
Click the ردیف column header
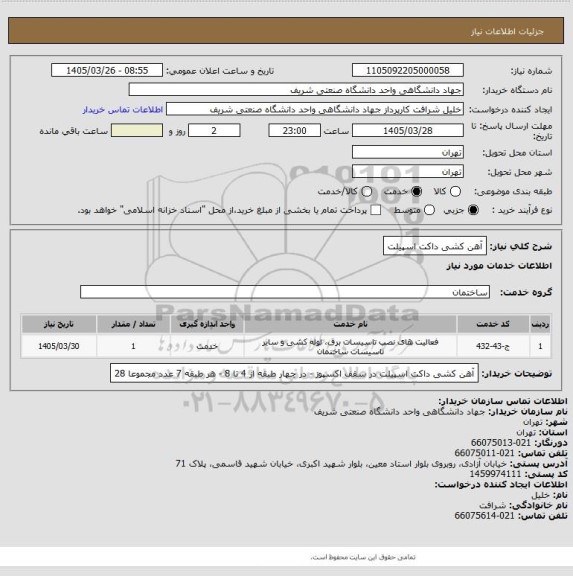[540, 324]
